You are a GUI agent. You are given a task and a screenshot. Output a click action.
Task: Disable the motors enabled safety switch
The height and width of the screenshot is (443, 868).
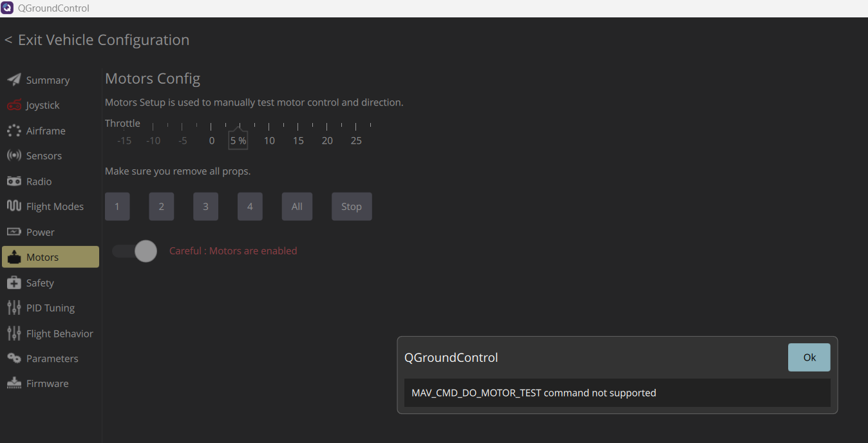point(135,251)
